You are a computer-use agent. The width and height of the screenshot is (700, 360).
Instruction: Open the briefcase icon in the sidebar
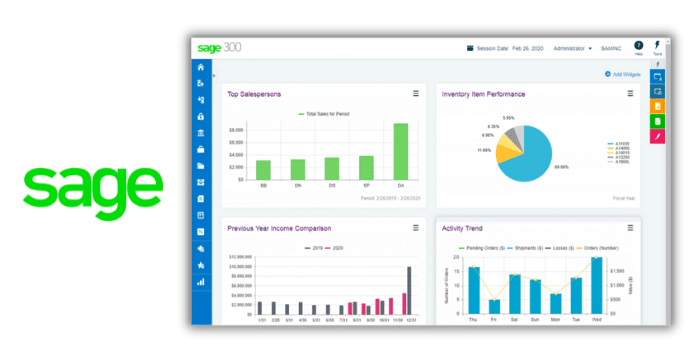[201, 150]
